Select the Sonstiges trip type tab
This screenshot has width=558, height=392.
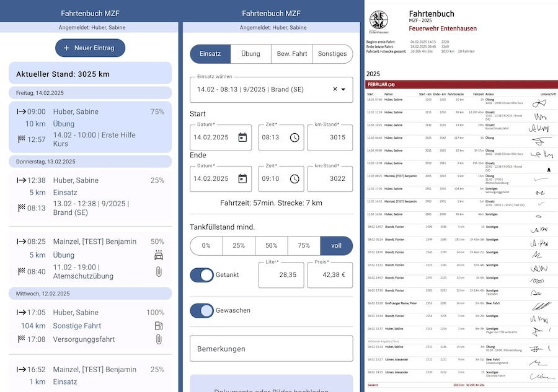click(332, 54)
